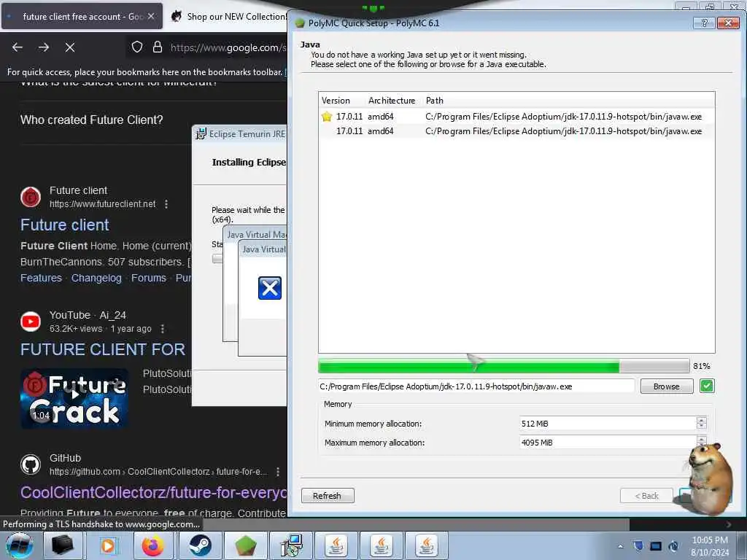Click the Maximum memory allocation field
The height and width of the screenshot is (560, 747).
(x=609, y=443)
